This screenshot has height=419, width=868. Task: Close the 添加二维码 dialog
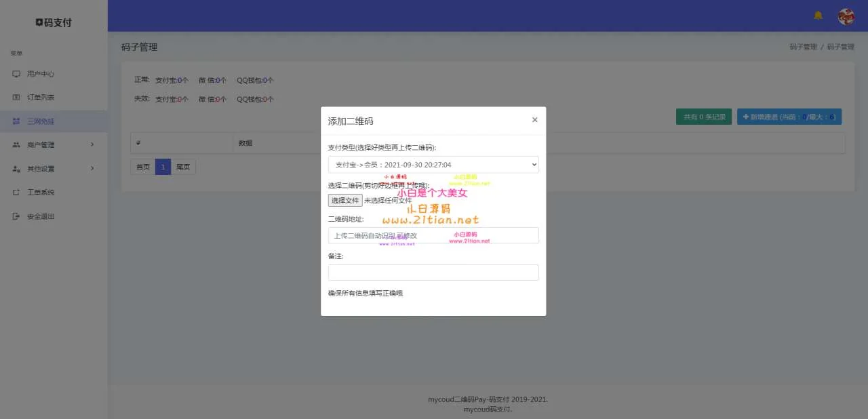point(534,120)
